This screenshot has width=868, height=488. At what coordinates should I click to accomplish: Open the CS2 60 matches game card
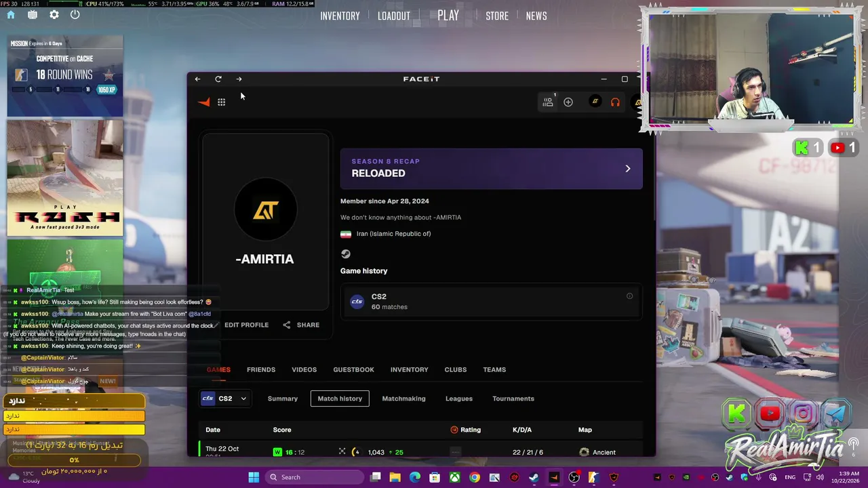click(x=491, y=302)
